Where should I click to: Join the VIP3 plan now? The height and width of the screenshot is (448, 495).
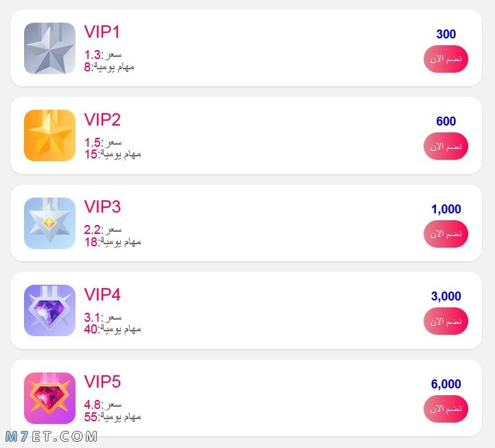click(446, 234)
